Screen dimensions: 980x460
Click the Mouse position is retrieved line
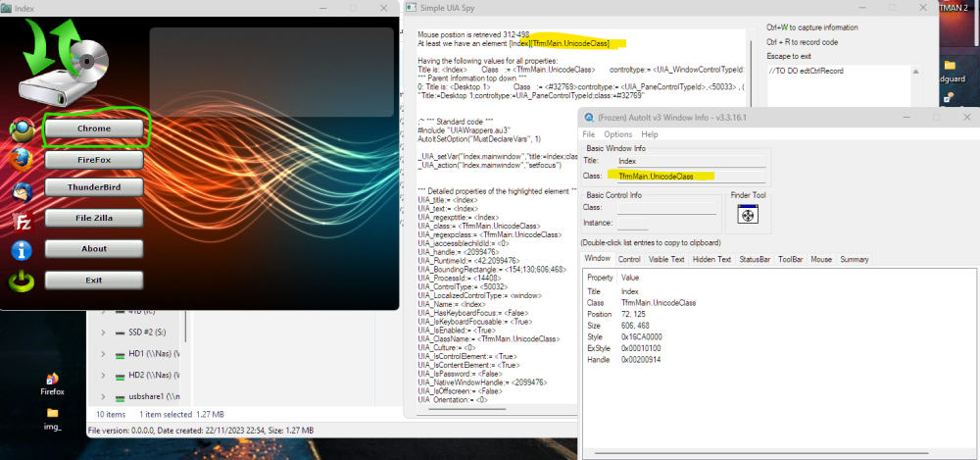pos(473,34)
